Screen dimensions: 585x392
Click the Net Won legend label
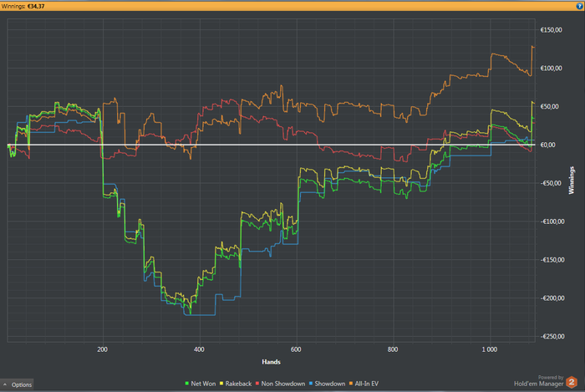pos(203,384)
